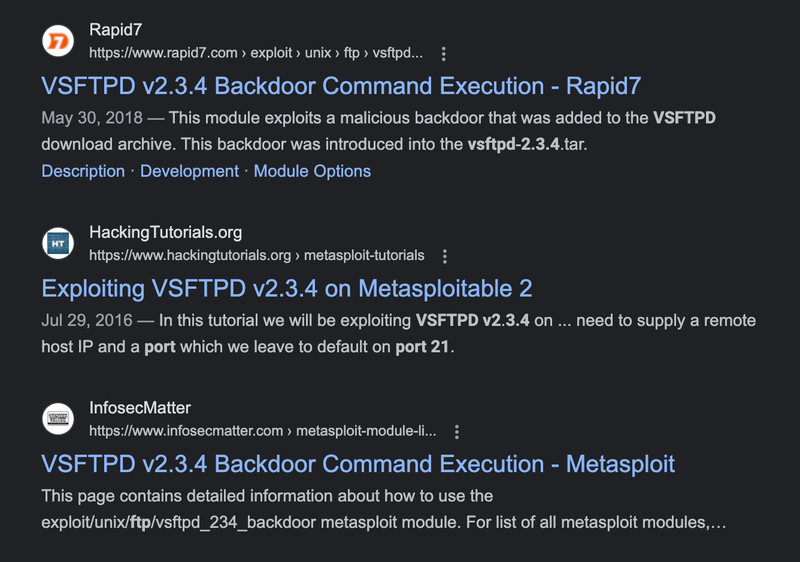Open the three-dot menu beside hackingtutorials.org URL
The image size is (800, 562).
445,256
